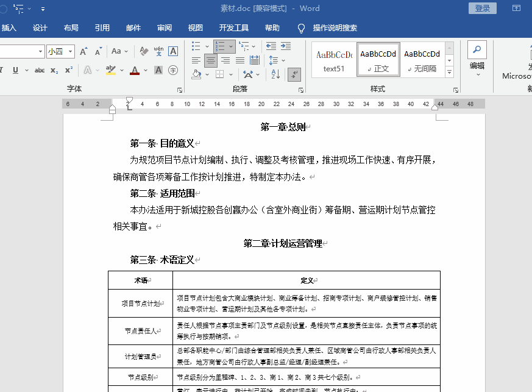This screenshot has height=392, width=532.
Task: Open 引用 ribbon tab
Action: (102, 28)
